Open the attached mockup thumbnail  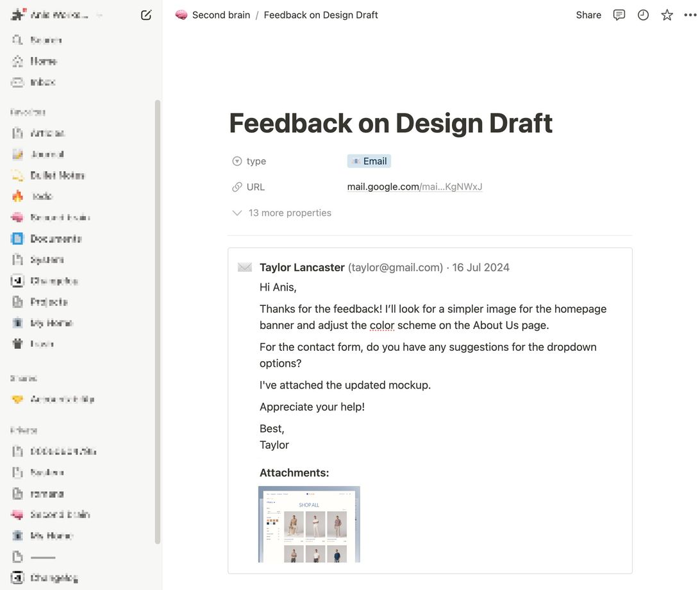tap(310, 524)
